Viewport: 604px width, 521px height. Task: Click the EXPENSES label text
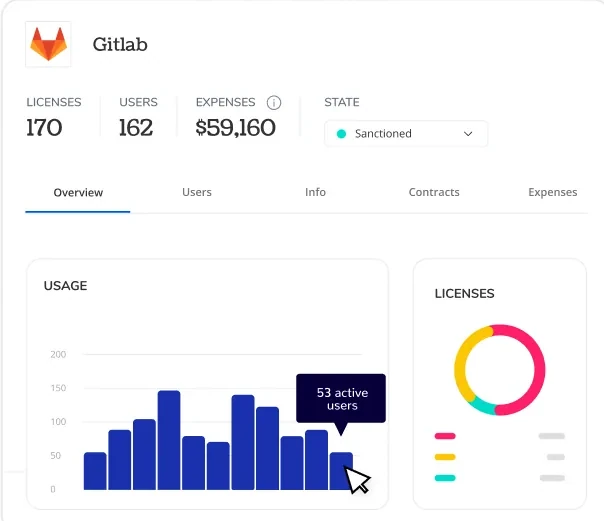coord(225,102)
